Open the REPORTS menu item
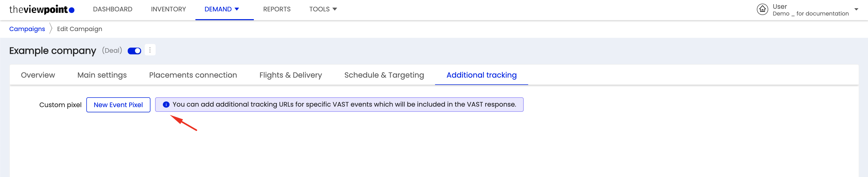Viewport: 868px width, 177px height. click(277, 9)
